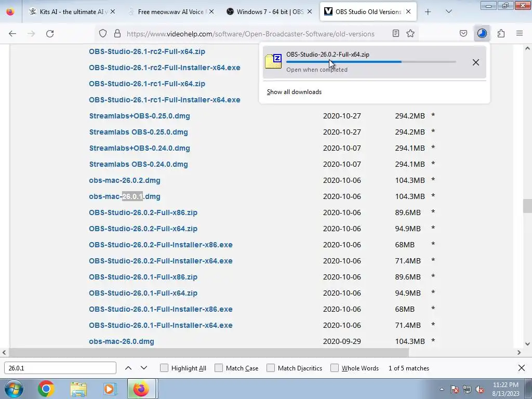The image size is (532, 399).
Task: Click Show all downloads
Action: coord(294,92)
